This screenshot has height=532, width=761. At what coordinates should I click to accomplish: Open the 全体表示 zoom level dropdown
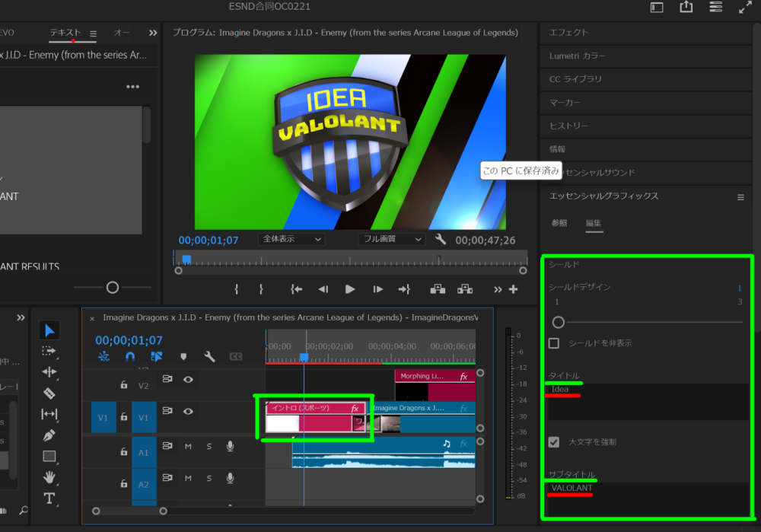[291, 239]
